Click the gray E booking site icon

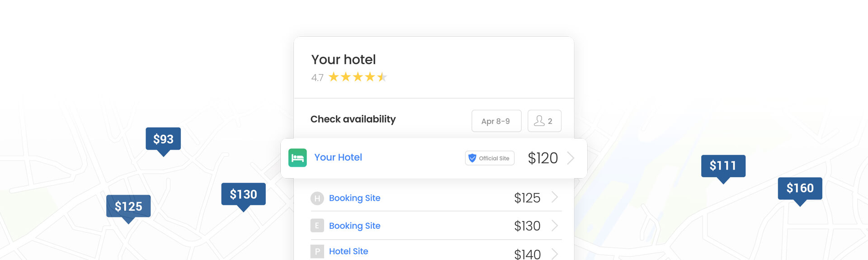(x=317, y=226)
